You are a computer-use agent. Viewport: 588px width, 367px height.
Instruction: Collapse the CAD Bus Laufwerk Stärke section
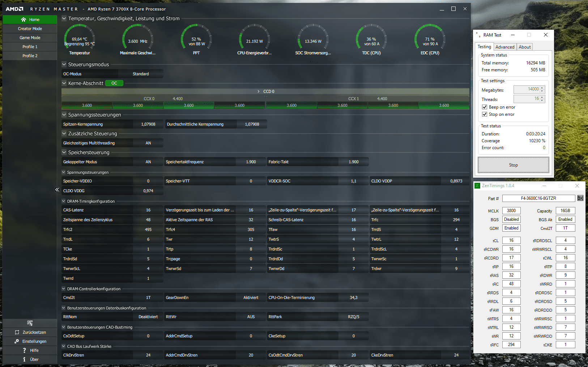pyautogui.click(x=64, y=346)
